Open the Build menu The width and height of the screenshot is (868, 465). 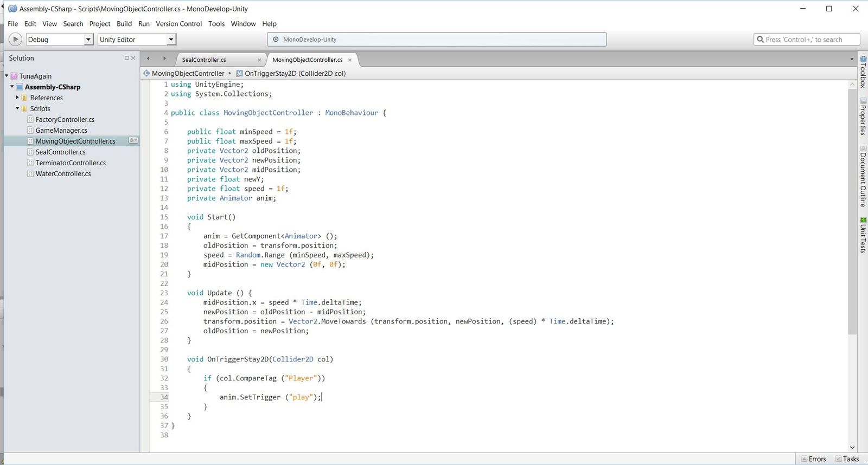point(124,24)
